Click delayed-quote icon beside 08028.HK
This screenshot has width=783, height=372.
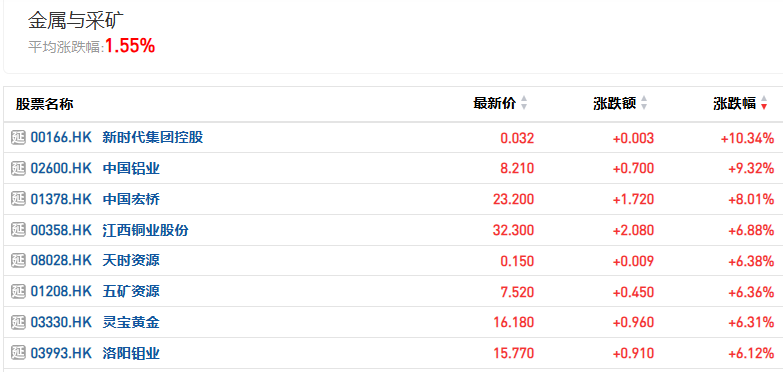[18, 261]
